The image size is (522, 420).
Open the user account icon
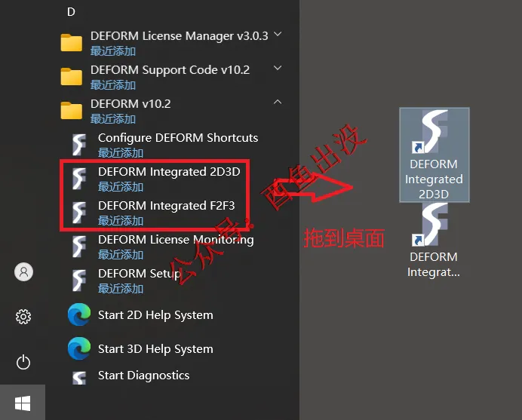tap(23, 272)
